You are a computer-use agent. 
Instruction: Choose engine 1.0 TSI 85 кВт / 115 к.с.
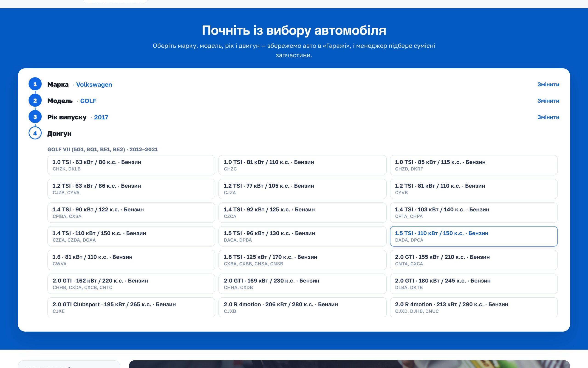tap(474, 165)
